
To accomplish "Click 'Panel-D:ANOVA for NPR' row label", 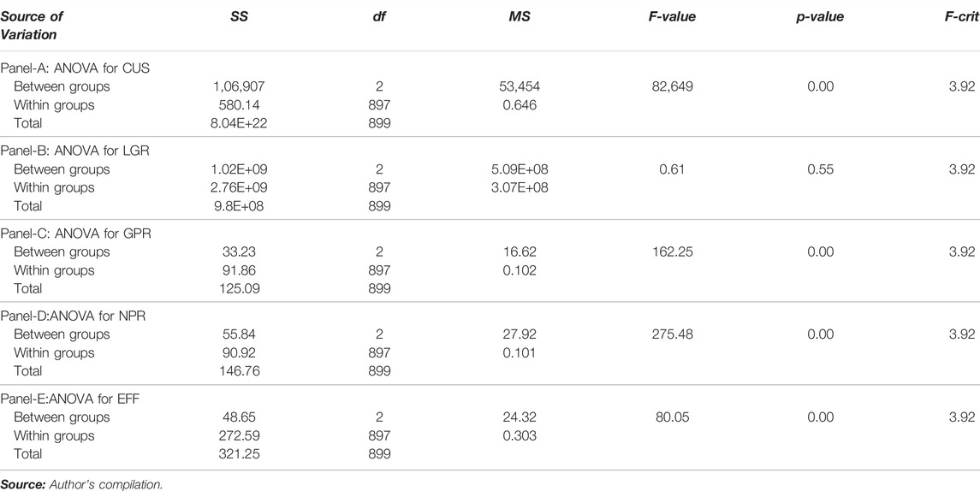I will (x=73, y=316).
